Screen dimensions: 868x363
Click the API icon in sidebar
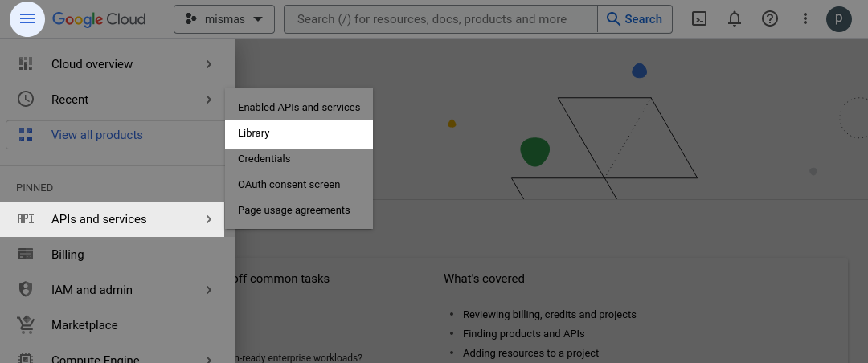[26, 219]
